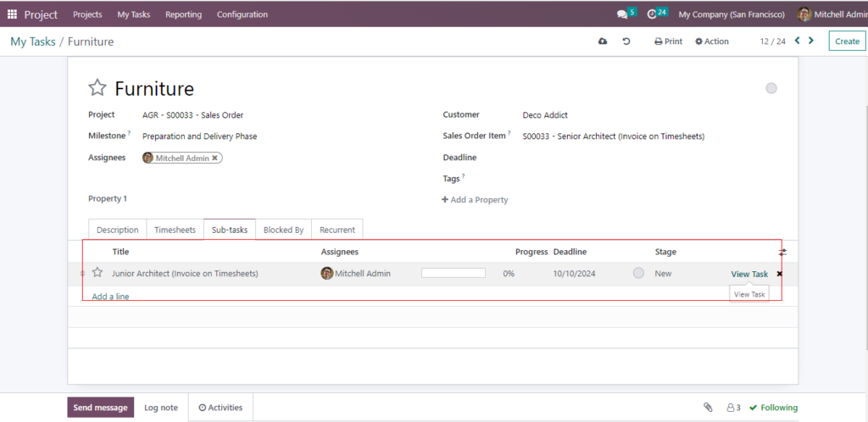Open the Print dropdown
Viewport: 868px width, 422px height.
click(668, 42)
